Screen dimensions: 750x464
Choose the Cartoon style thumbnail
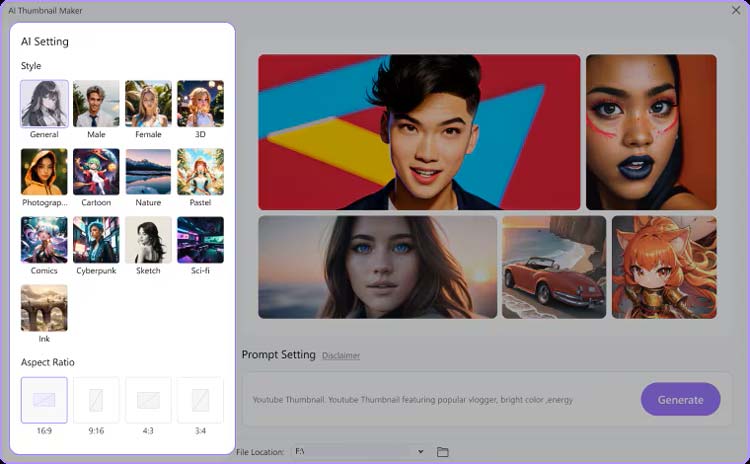click(96, 172)
